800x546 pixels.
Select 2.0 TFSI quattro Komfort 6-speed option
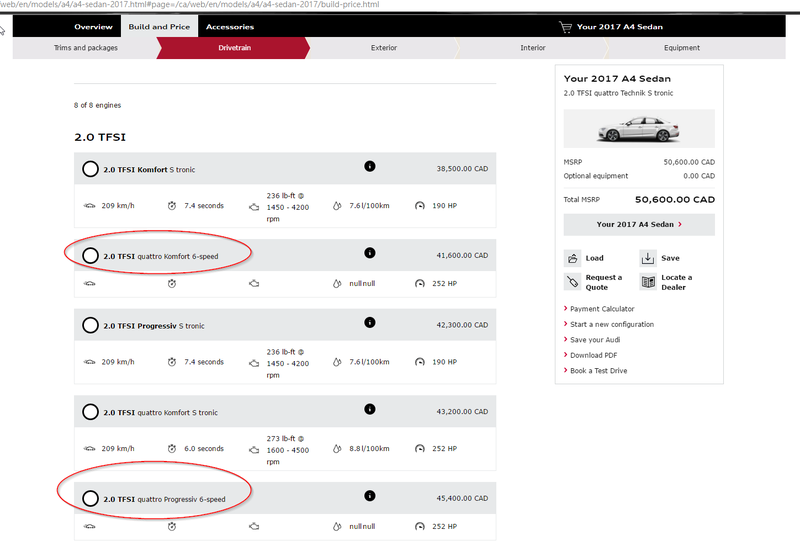pos(90,256)
